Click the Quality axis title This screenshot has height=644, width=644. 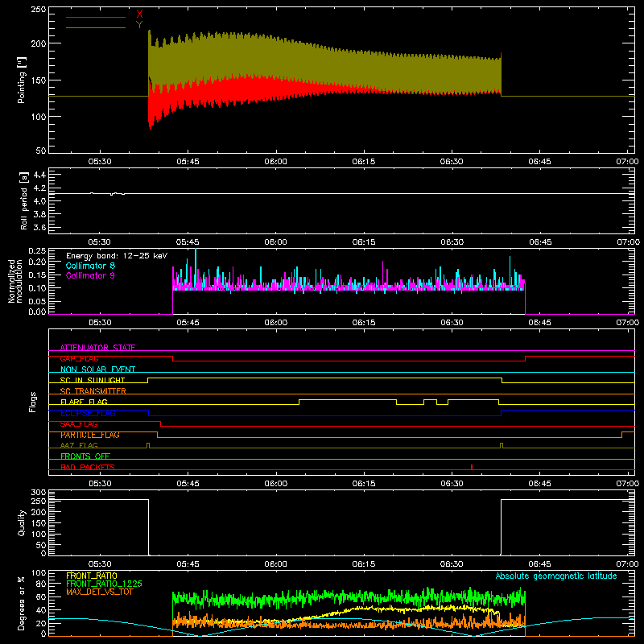coord(22,523)
